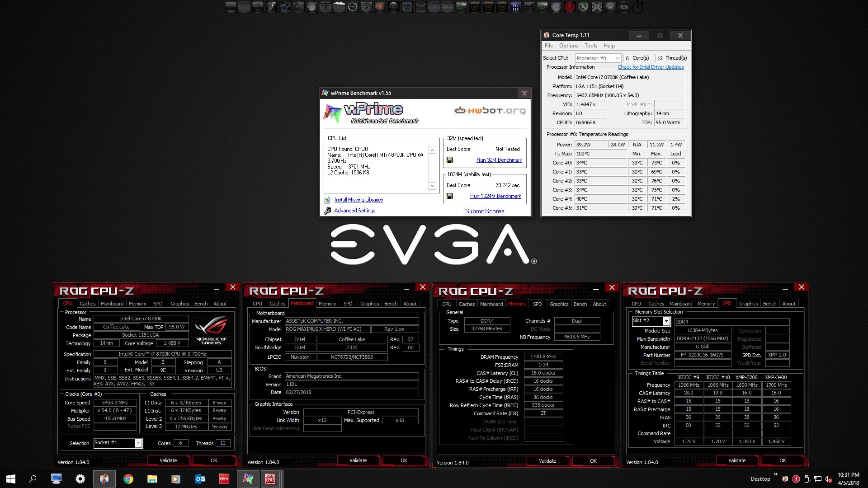Open This PC from the taskbar
This screenshot has height=488, width=868.
(x=57, y=479)
